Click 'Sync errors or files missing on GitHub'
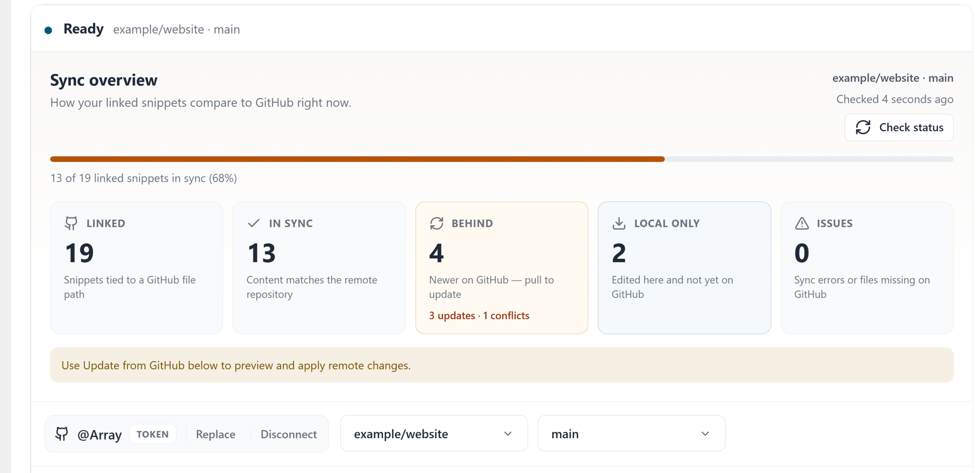Image resolution: width=980 pixels, height=473 pixels. 862,287
